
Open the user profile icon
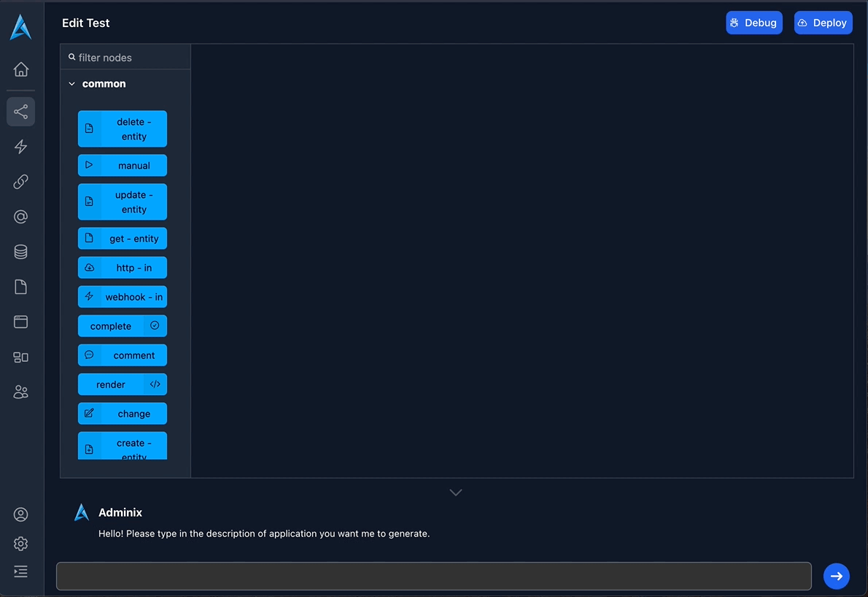(21, 515)
